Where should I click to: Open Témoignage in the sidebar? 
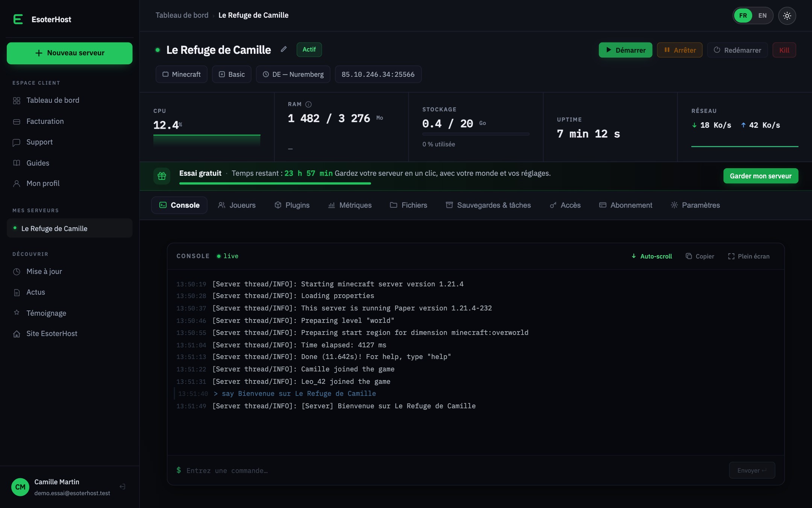click(70, 313)
